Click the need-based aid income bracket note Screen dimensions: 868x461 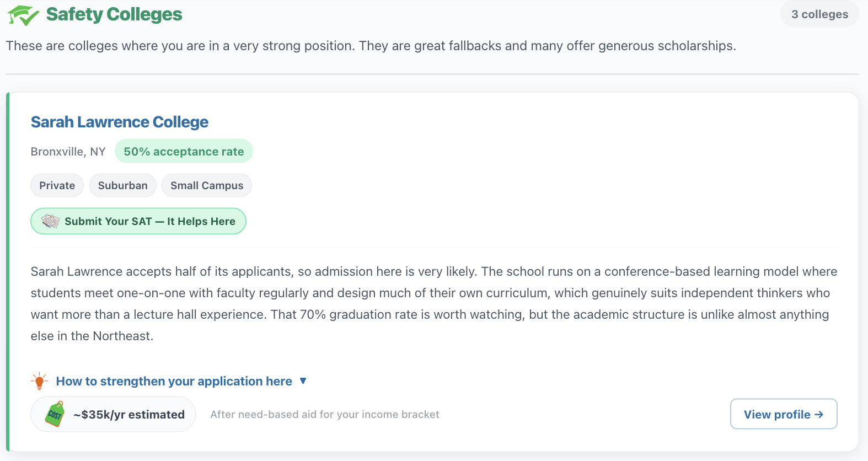[325, 414]
